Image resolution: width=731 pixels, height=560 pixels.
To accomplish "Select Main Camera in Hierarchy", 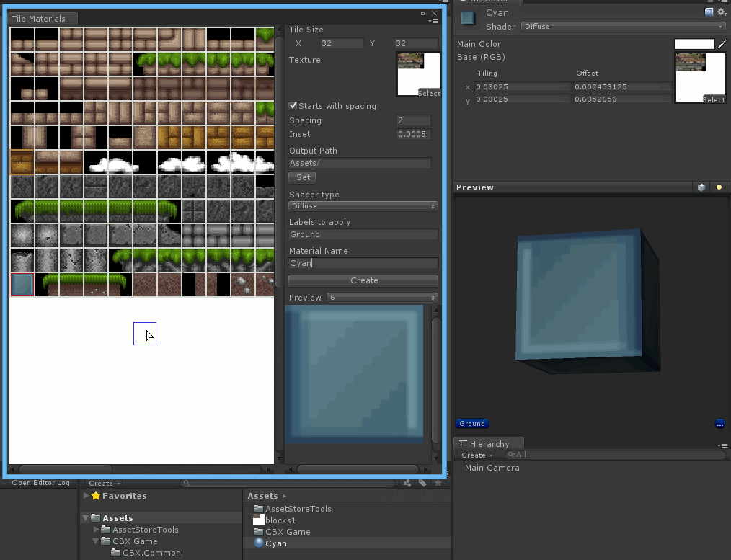I will (x=492, y=468).
